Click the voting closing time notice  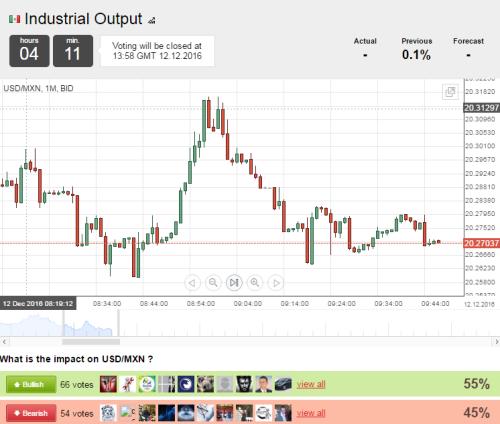tap(157, 51)
